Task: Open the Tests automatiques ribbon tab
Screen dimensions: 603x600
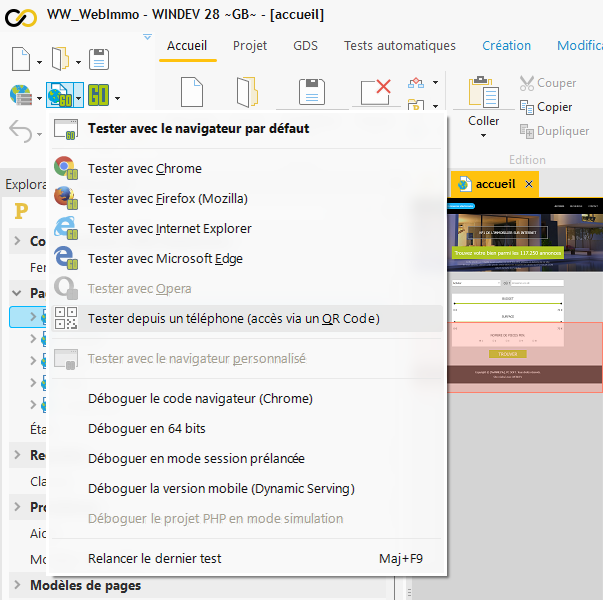Action: [399, 45]
